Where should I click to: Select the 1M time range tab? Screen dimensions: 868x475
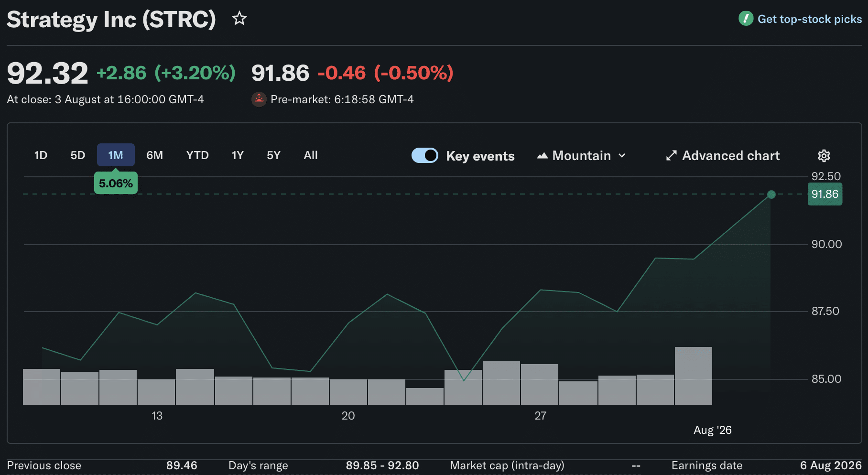116,155
